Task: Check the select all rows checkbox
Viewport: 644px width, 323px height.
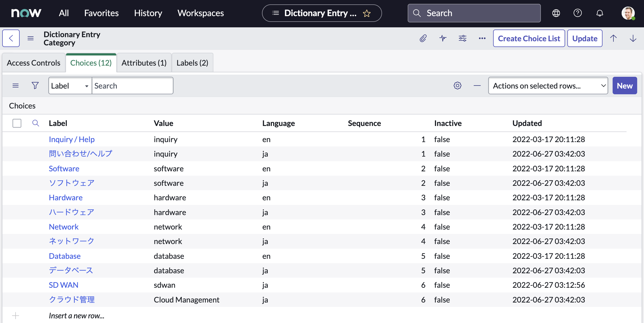Action: (17, 123)
